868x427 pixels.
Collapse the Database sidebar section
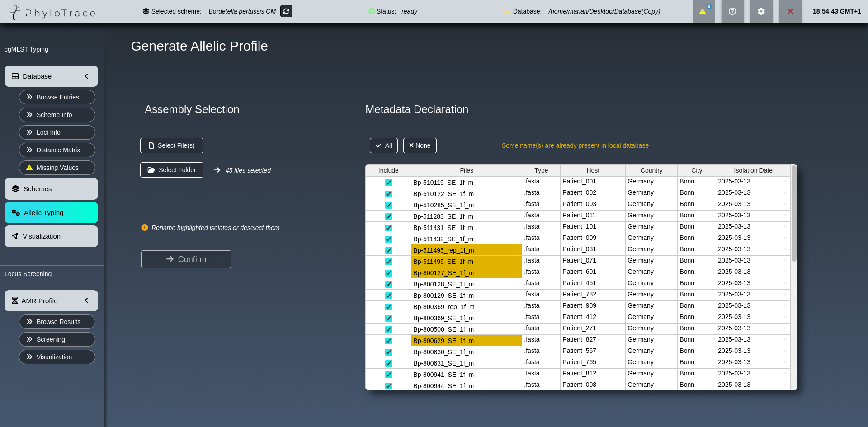pos(86,76)
